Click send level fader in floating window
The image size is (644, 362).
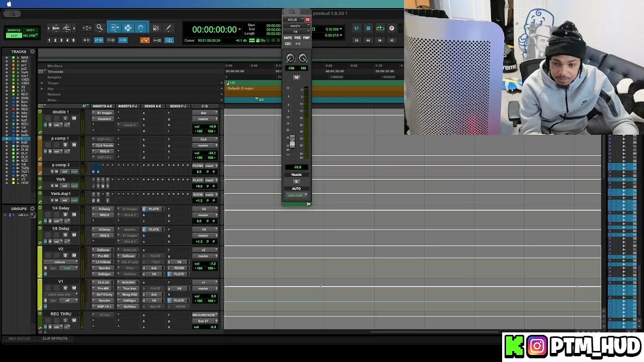292,142
